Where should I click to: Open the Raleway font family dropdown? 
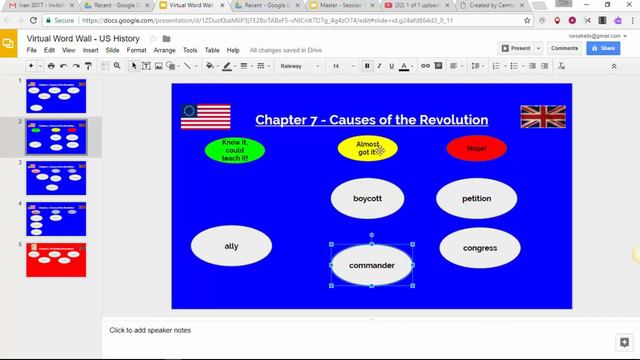pos(300,66)
